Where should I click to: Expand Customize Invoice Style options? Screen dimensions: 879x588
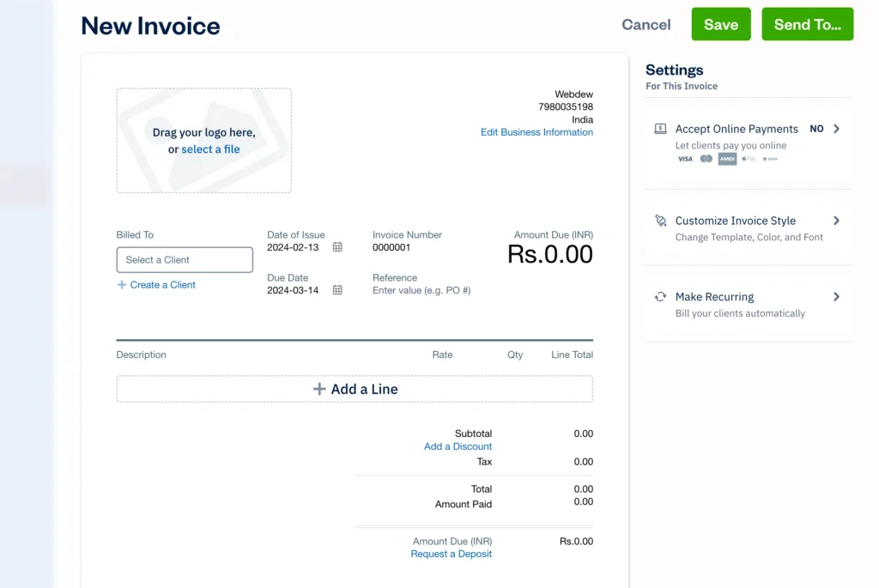[835, 220]
